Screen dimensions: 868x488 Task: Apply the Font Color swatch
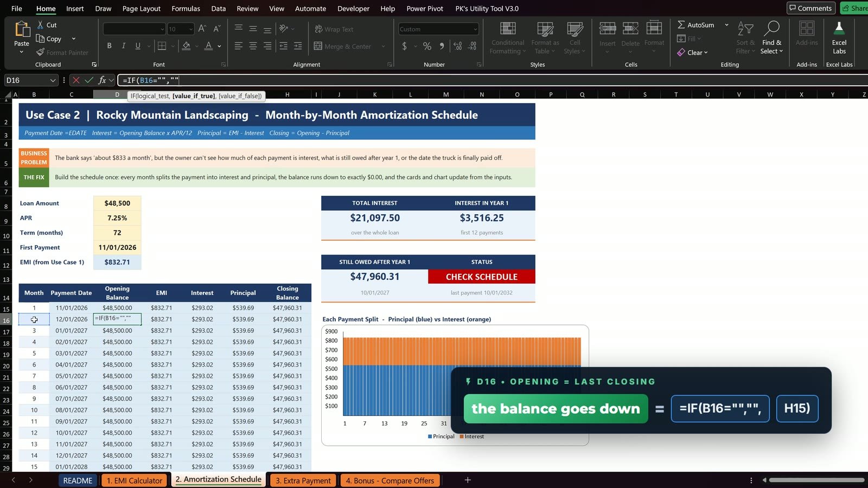pyautogui.click(x=208, y=46)
